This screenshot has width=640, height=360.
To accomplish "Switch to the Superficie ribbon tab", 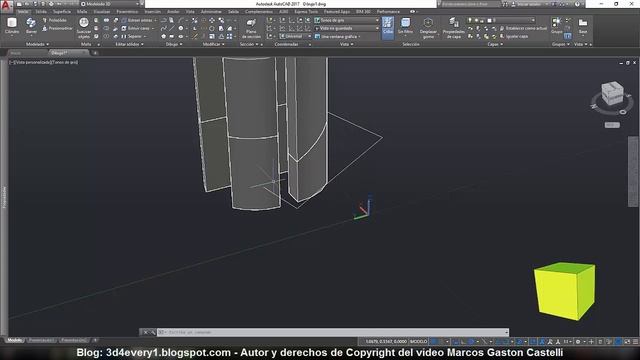I will pyautogui.click(x=62, y=11).
